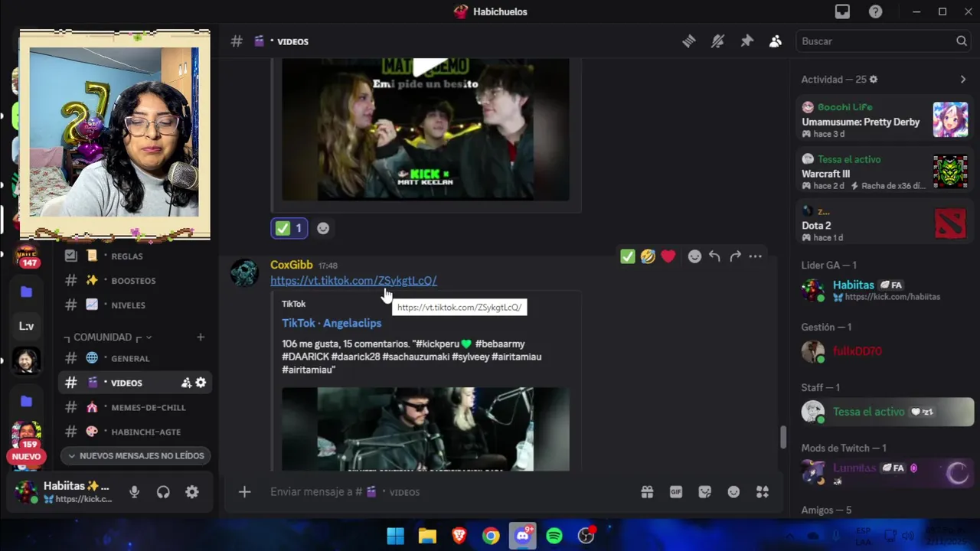Open Windows Start button
Screen dimensions: 980x551
click(x=395, y=536)
